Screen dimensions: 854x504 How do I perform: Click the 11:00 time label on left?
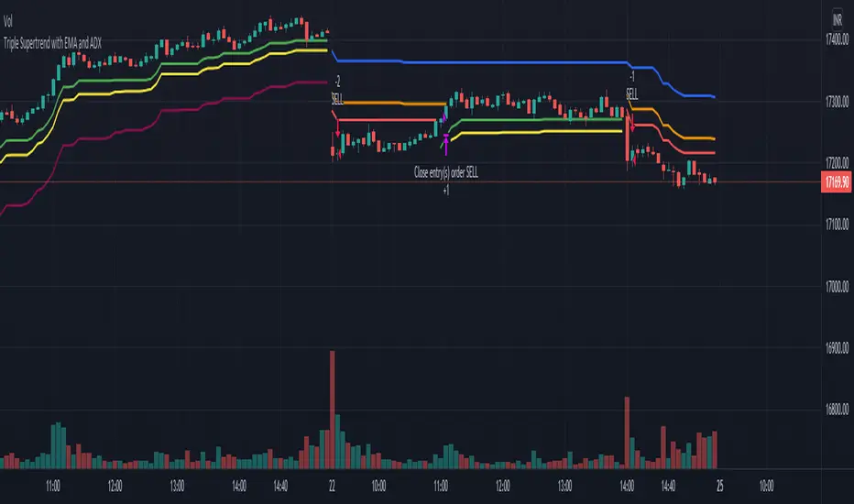point(52,485)
